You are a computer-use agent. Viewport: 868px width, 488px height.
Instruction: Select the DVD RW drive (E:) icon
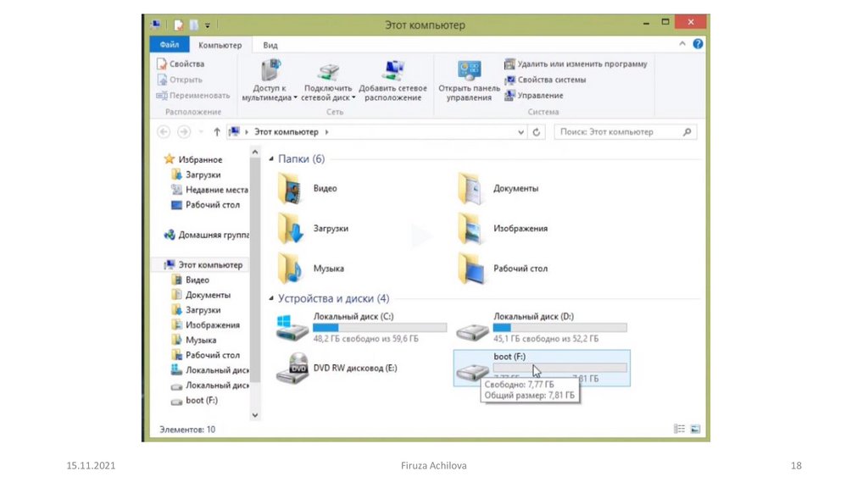tap(292, 369)
